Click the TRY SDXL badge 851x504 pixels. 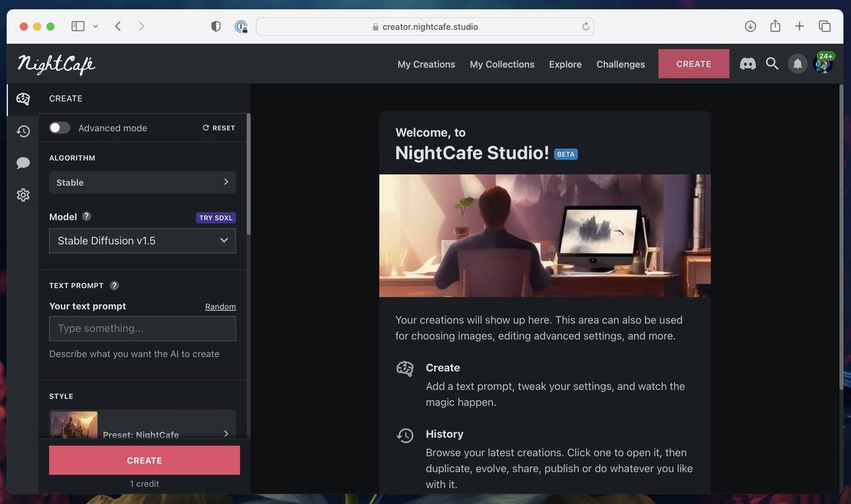[x=215, y=217]
